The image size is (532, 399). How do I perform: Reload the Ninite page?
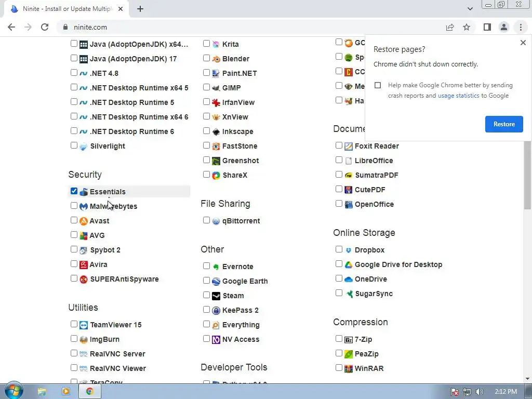45,27
